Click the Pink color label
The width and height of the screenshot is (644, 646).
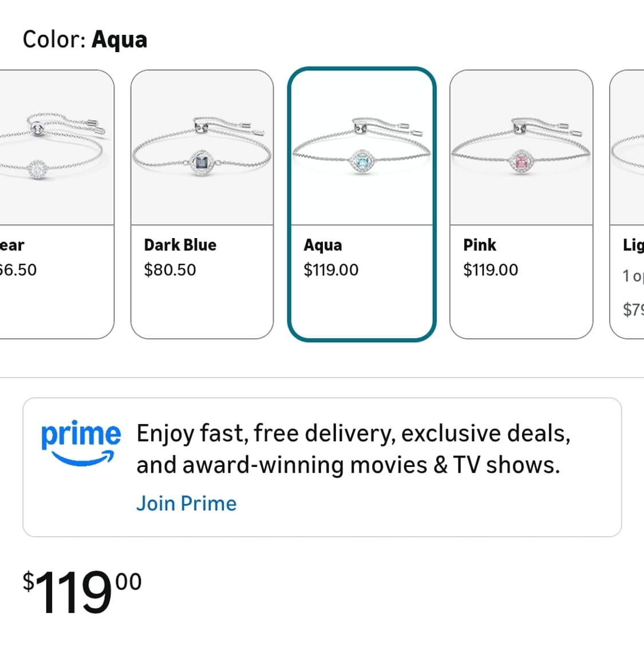(x=479, y=245)
